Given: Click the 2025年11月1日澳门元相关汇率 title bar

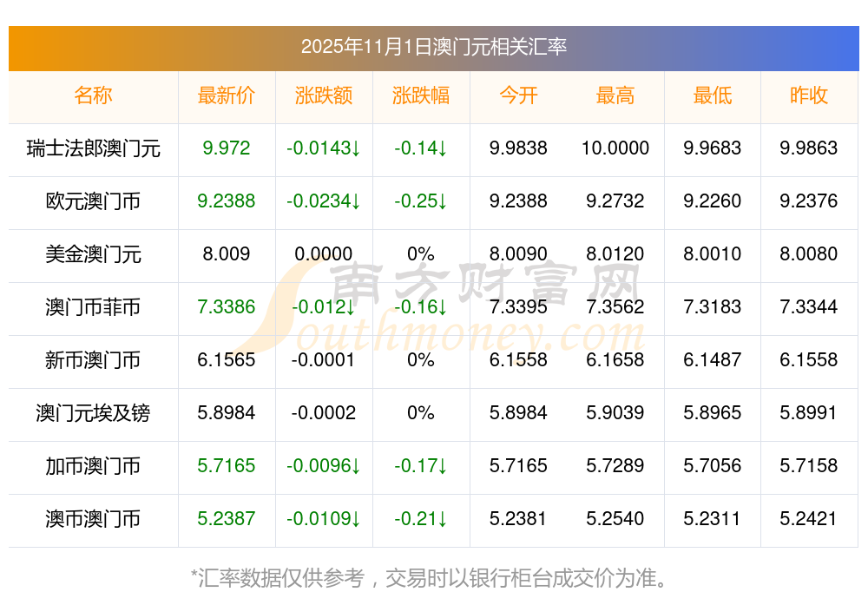Looking at the screenshot, I should coord(433,47).
